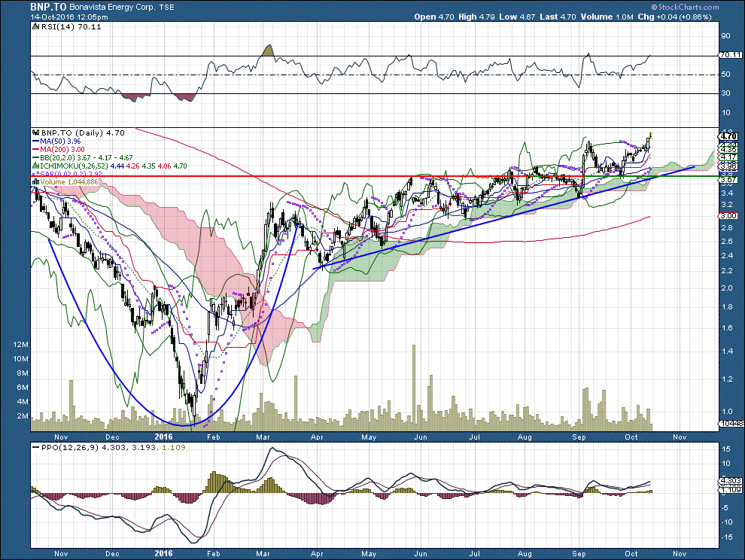Click the 2016 label under the price chart
The width and height of the screenshot is (745, 560).
(164, 437)
